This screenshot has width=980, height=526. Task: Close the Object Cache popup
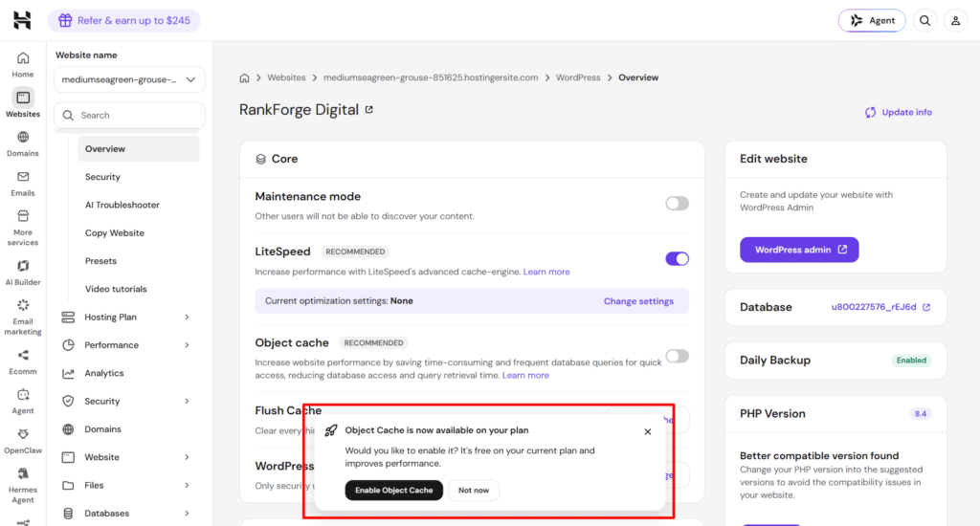pos(648,431)
